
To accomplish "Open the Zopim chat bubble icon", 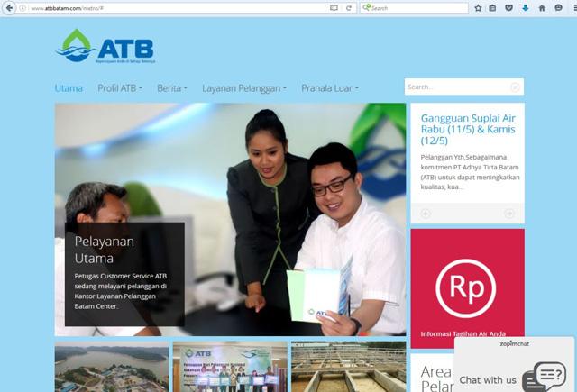I will pos(545,376).
